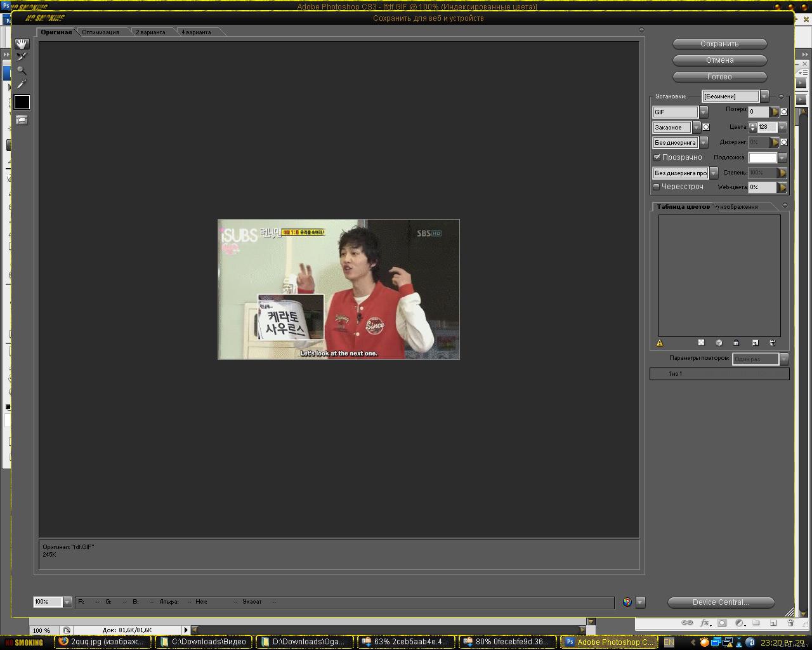812x650 pixels.
Task: Select the Eyedropper tool
Action: [22, 84]
